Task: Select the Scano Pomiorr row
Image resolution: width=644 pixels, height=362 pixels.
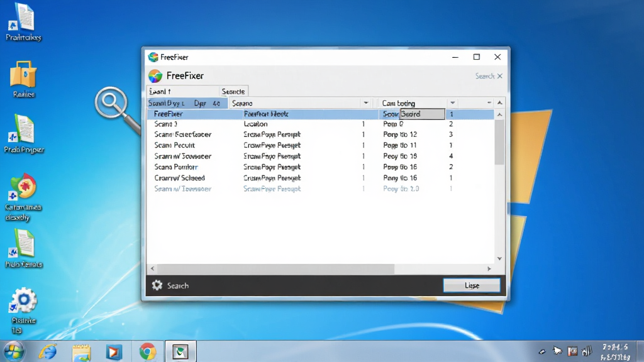Action: pos(320,167)
